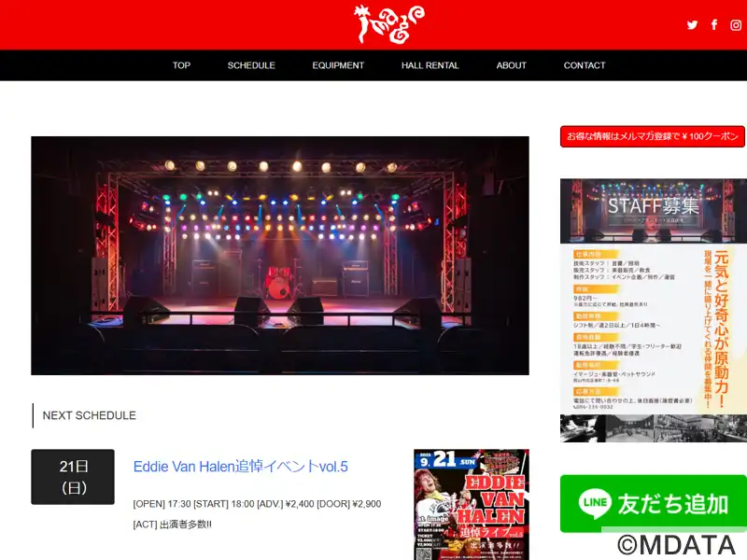Click the LINE 友だち追加 button
Image resolution: width=747 pixels, height=560 pixels.
[x=654, y=503]
